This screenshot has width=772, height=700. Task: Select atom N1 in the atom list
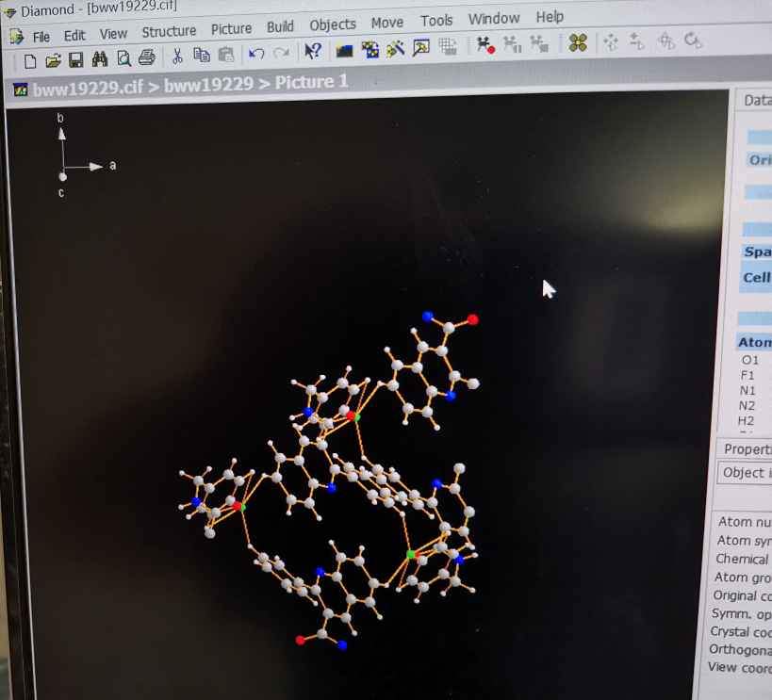[x=747, y=390]
